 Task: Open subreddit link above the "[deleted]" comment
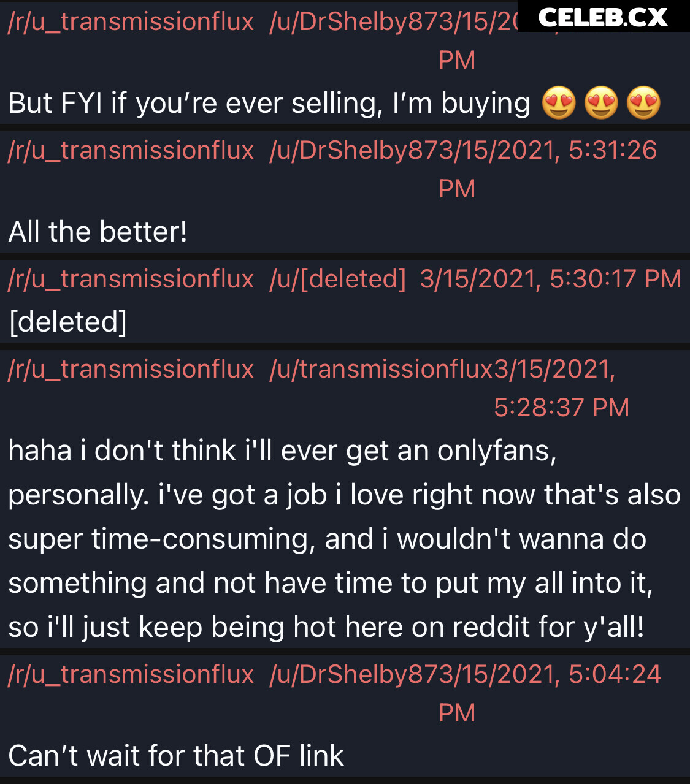(131, 279)
